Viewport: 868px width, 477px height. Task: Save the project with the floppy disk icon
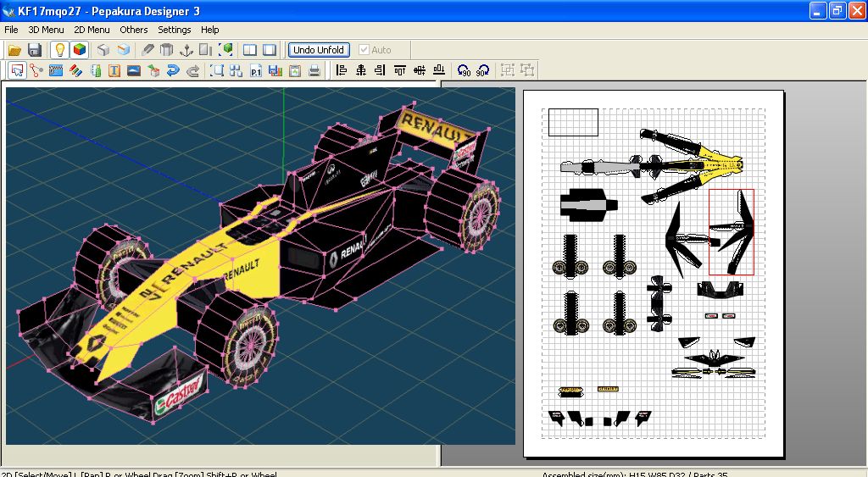point(35,50)
